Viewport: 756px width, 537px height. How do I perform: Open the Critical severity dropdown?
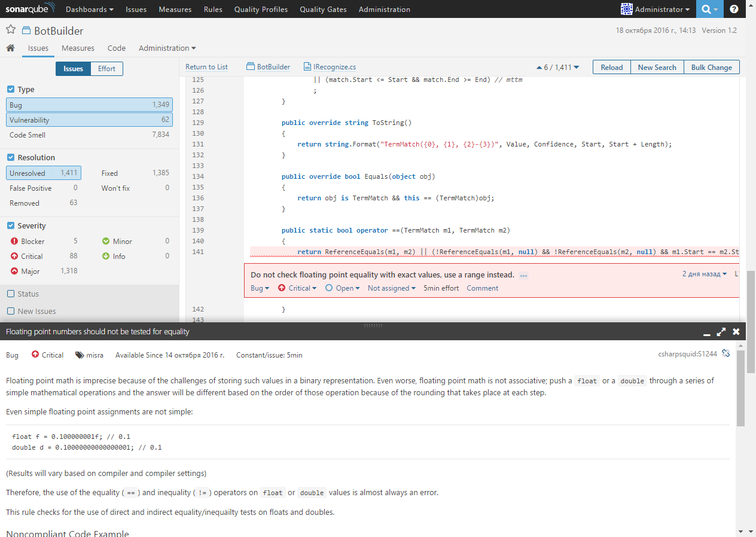coord(297,288)
